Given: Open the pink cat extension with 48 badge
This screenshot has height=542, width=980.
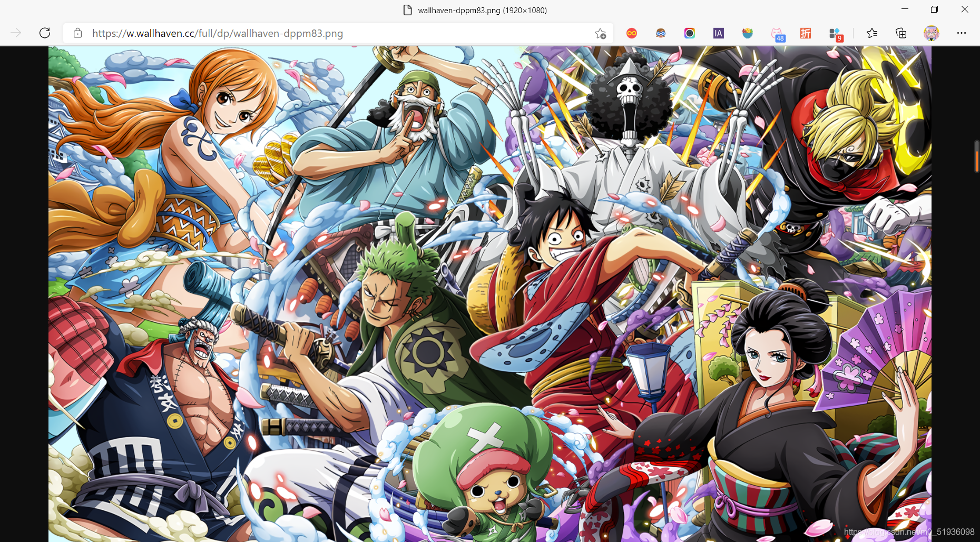Looking at the screenshot, I should click(x=778, y=34).
